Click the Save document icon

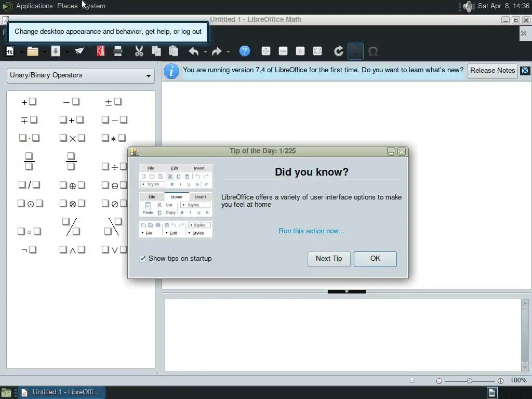point(56,51)
